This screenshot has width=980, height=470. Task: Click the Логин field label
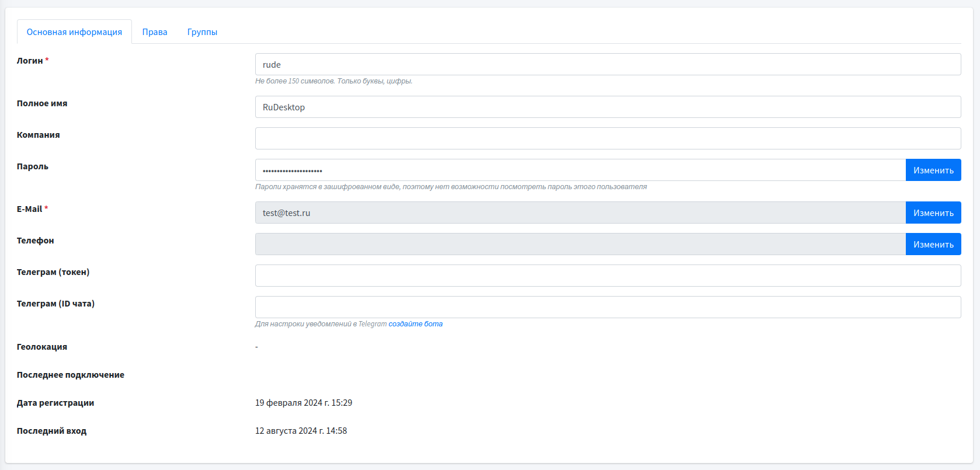pyautogui.click(x=30, y=61)
